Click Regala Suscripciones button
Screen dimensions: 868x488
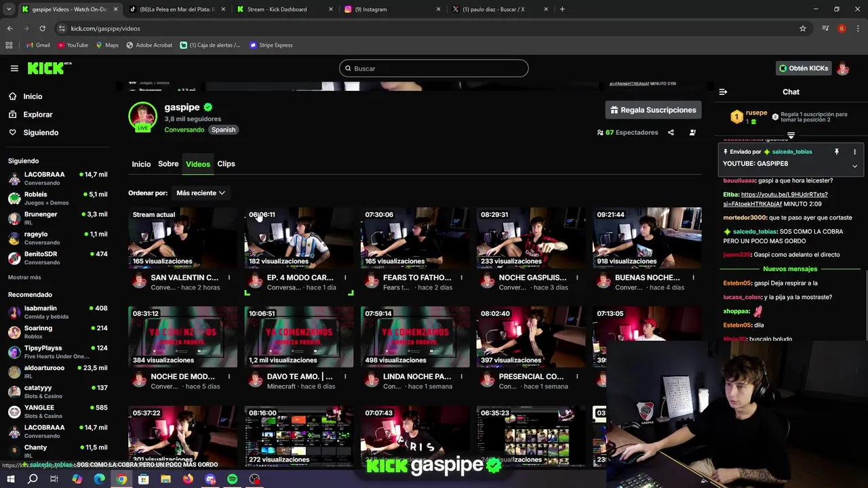point(653,110)
